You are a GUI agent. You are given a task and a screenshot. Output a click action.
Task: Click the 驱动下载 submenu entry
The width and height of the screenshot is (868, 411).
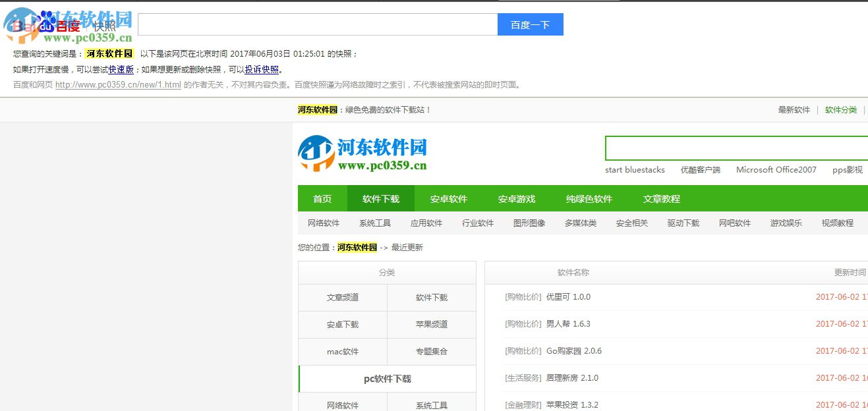click(x=683, y=223)
